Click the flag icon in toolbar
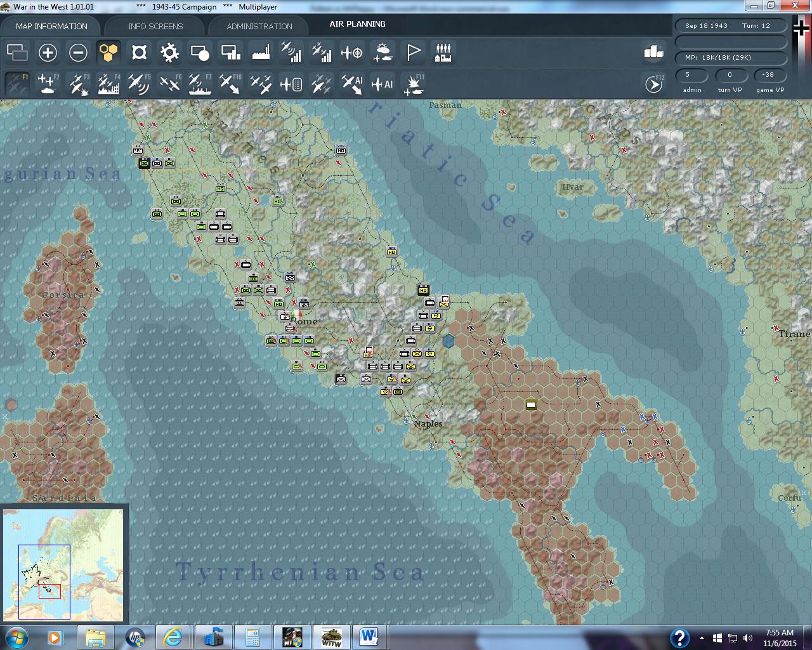Viewport: 812px width, 650px height. (413, 52)
